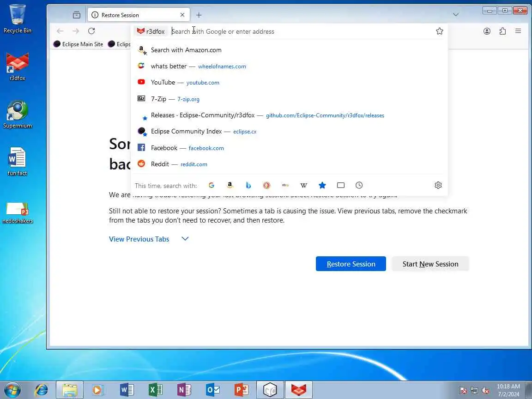Open the Windows Start menu
Screen dimensions: 532x399
tap(13, 390)
